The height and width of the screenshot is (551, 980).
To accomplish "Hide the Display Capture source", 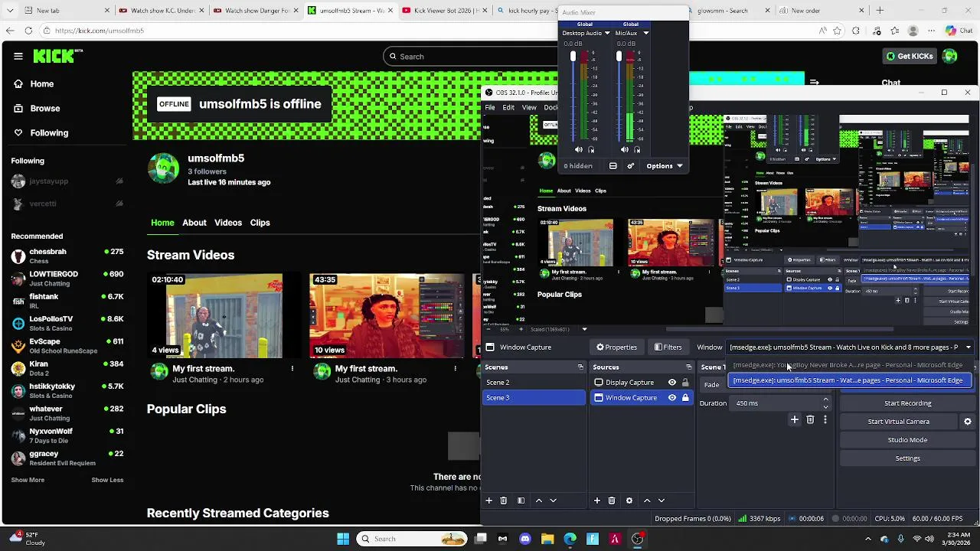I will pyautogui.click(x=672, y=383).
